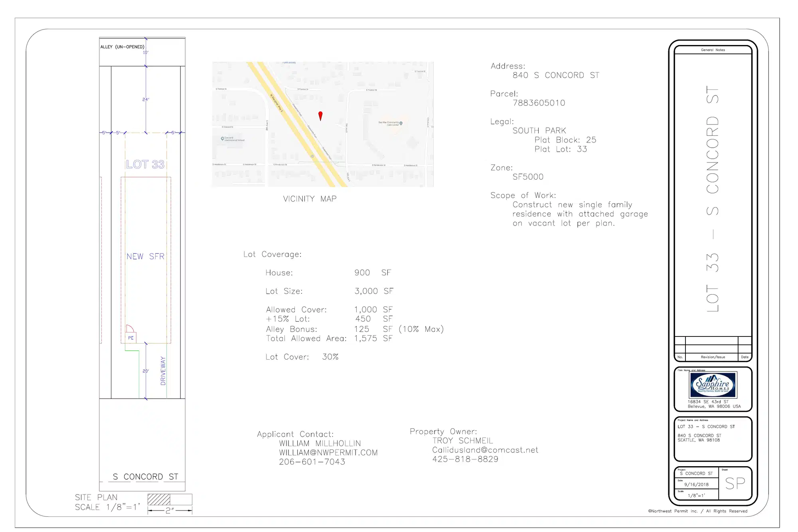Select House value '900 SF'
This screenshot has height=532, width=798.
point(373,273)
